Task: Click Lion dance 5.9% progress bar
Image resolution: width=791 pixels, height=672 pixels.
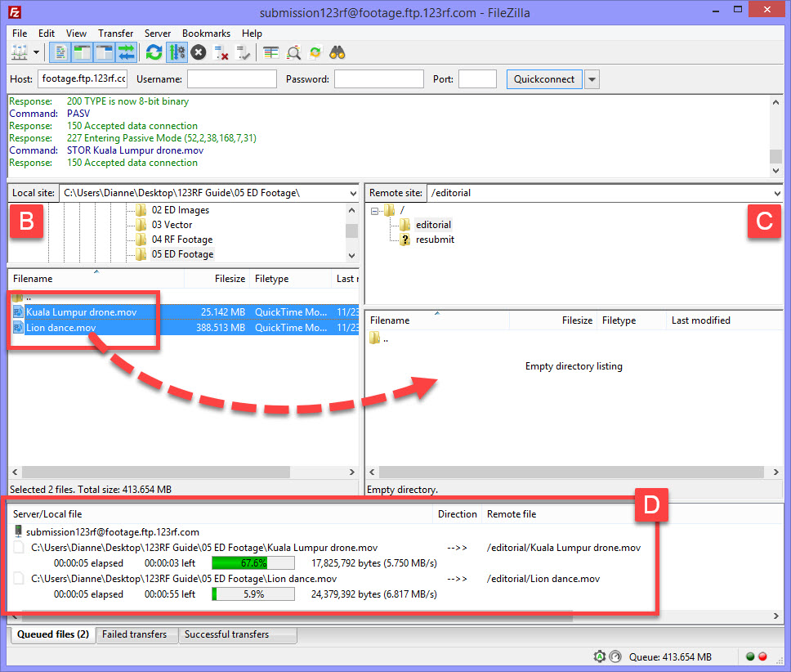Action: [253, 594]
